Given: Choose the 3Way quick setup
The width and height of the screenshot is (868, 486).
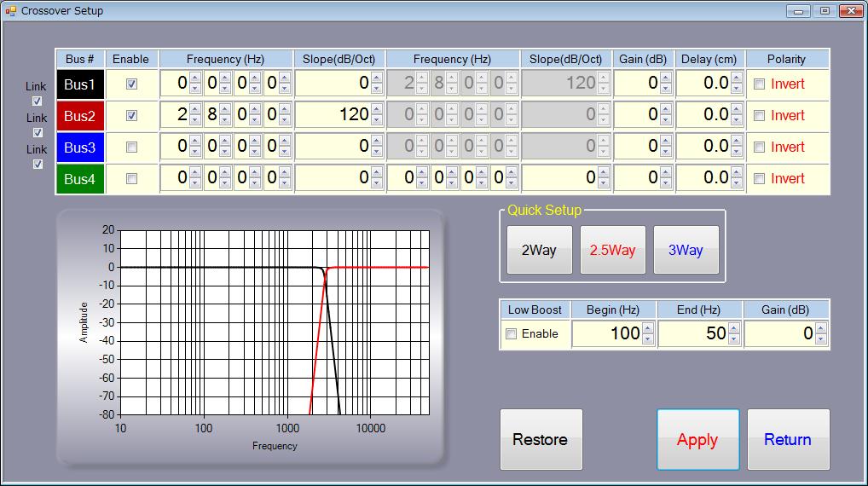Looking at the screenshot, I should [x=686, y=251].
